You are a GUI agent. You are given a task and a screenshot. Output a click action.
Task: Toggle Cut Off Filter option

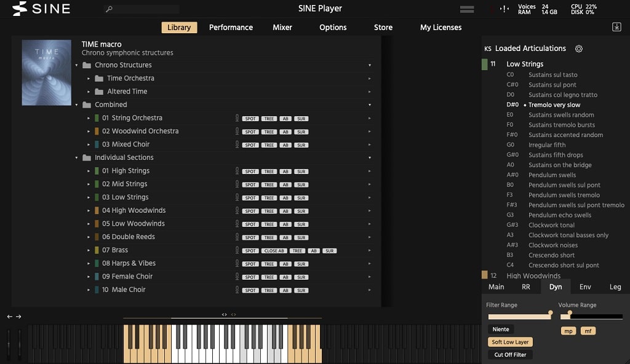(x=510, y=355)
